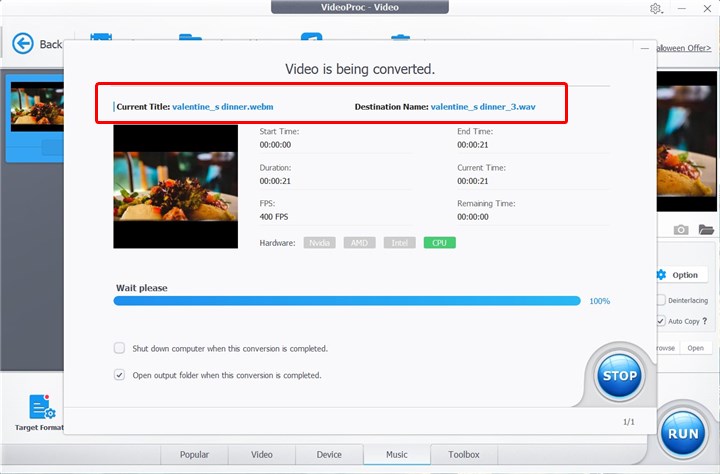Select the AMD hardware badge
Image resolution: width=720 pixels, height=474 pixels.
click(360, 243)
